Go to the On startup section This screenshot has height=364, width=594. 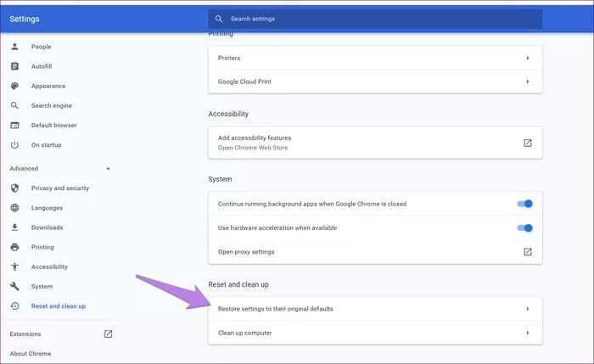pyautogui.click(x=48, y=145)
